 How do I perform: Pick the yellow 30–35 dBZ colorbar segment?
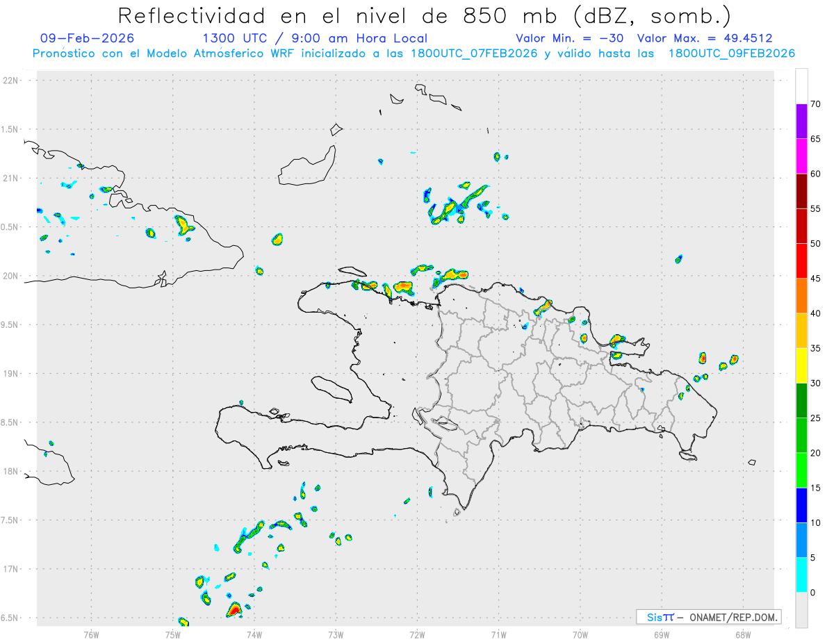click(801, 365)
